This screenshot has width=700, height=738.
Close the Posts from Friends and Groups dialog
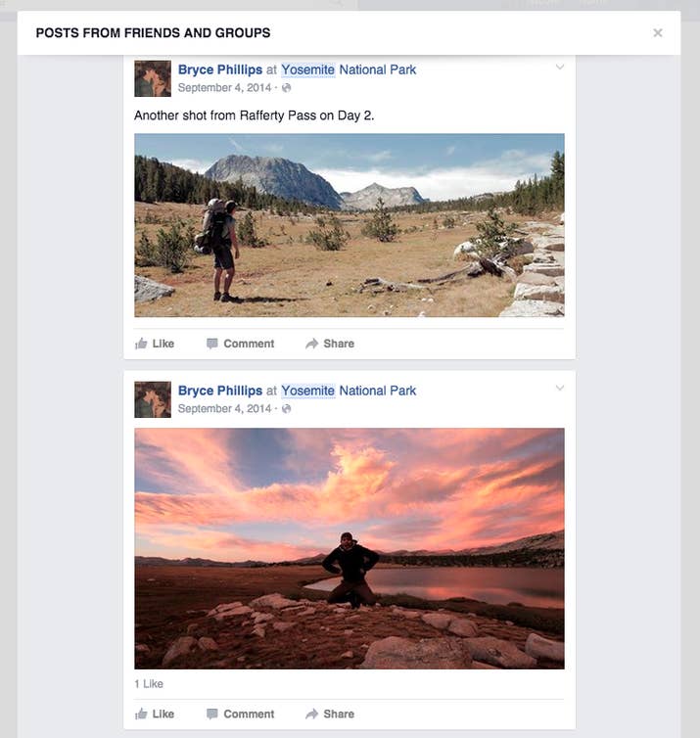pyautogui.click(x=658, y=33)
